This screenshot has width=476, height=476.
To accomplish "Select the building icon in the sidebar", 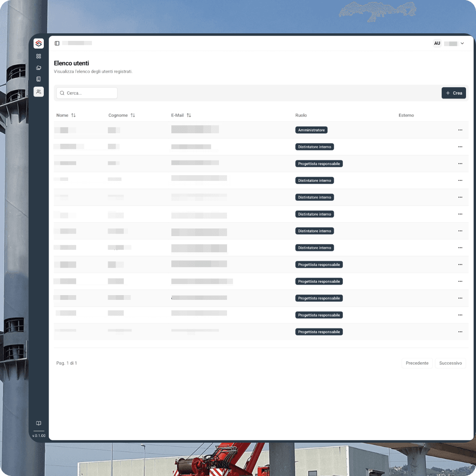I will click(39, 79).
